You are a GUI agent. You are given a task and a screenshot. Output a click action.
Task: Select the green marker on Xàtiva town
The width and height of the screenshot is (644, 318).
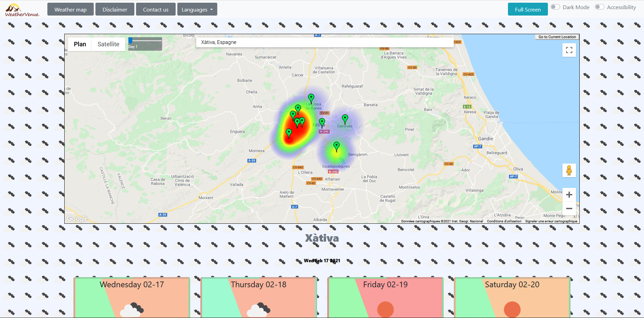[x=322, y=123]
